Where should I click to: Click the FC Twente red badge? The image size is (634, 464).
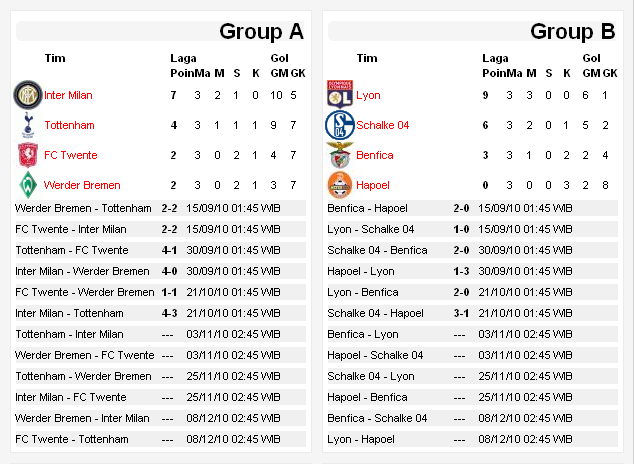(28, 155)
